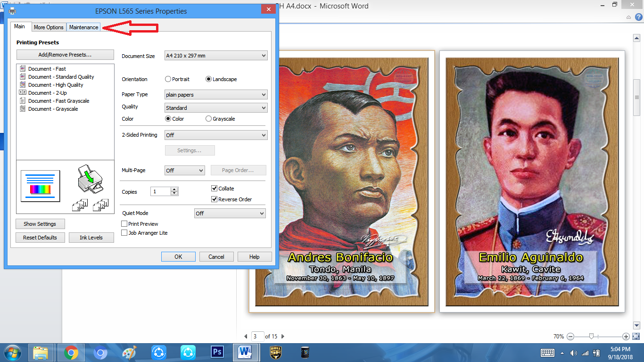This screenshot has width=644, height=362.
Task: Click the network signal icon in the tray
Action: pos(585,353)
